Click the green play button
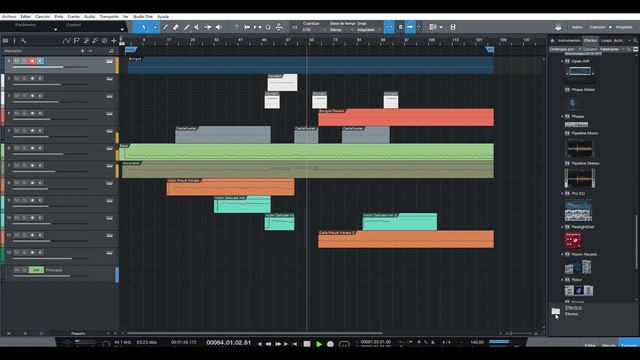The height and width of the screenshot is (360, 640). [x=319, y=344]
